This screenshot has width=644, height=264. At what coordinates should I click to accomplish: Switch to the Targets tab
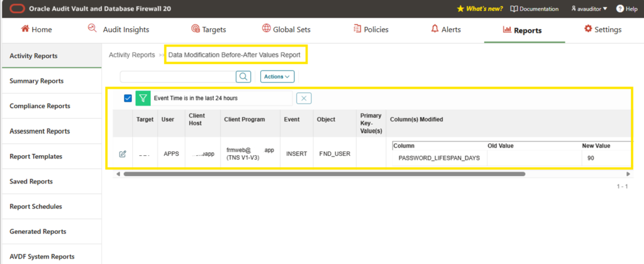(x=209, y=30)
